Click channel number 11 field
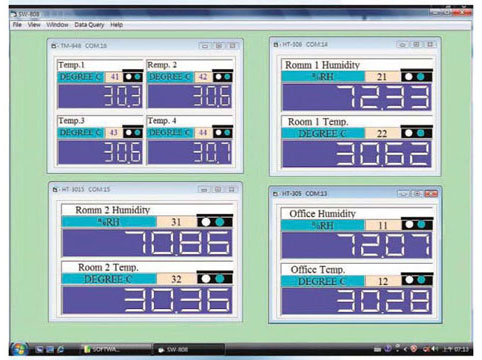This screenshot has width=482, height=360. [383, 225]
